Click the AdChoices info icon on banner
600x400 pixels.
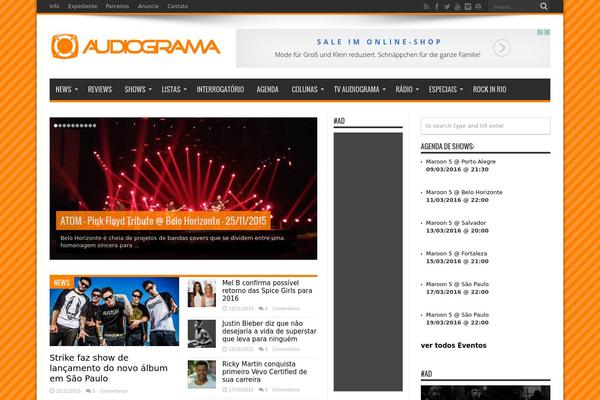(x=540, y=32)
